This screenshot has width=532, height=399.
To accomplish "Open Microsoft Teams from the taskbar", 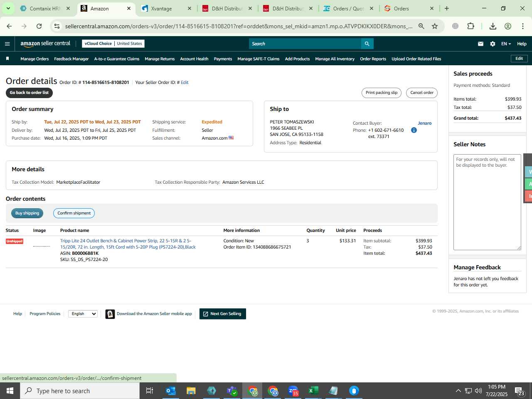I will tap(232, 391).
